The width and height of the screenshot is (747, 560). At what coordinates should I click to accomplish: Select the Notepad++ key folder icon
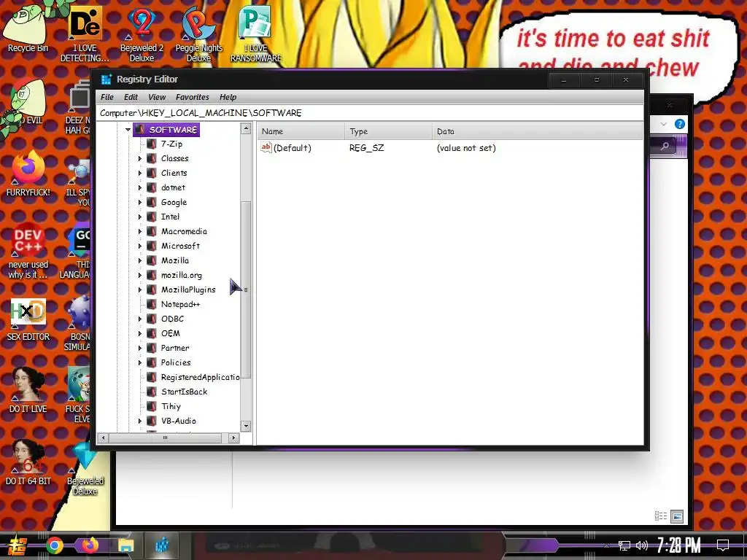tap(152, 304)
